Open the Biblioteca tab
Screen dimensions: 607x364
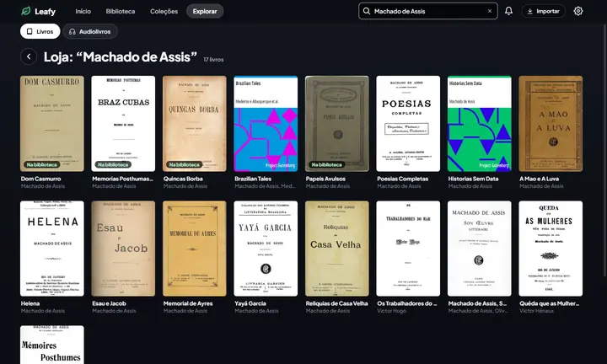(121, 11)
